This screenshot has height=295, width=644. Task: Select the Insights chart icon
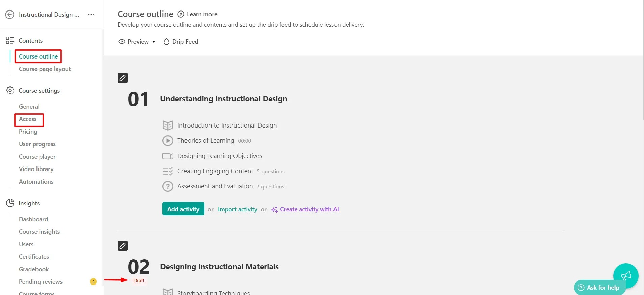(10, 203)
